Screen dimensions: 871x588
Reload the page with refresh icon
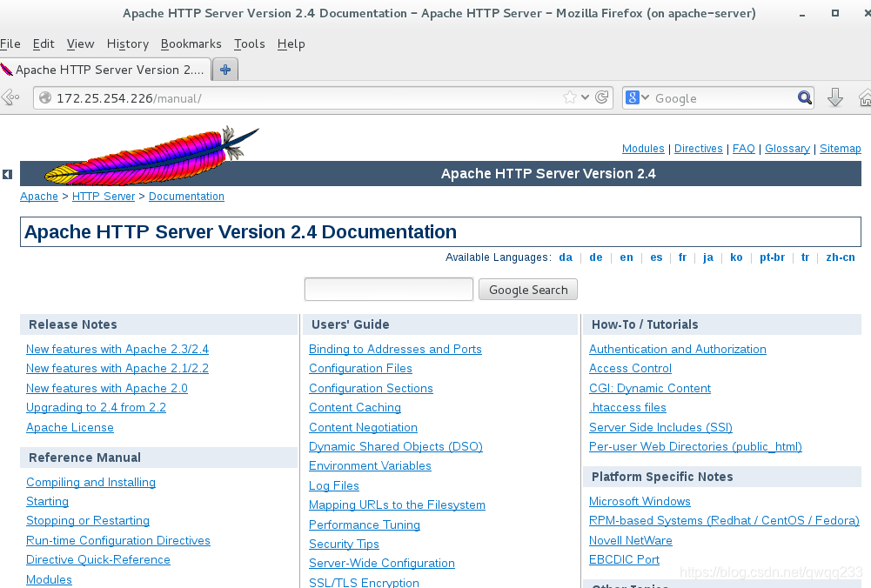click(601, 97)
